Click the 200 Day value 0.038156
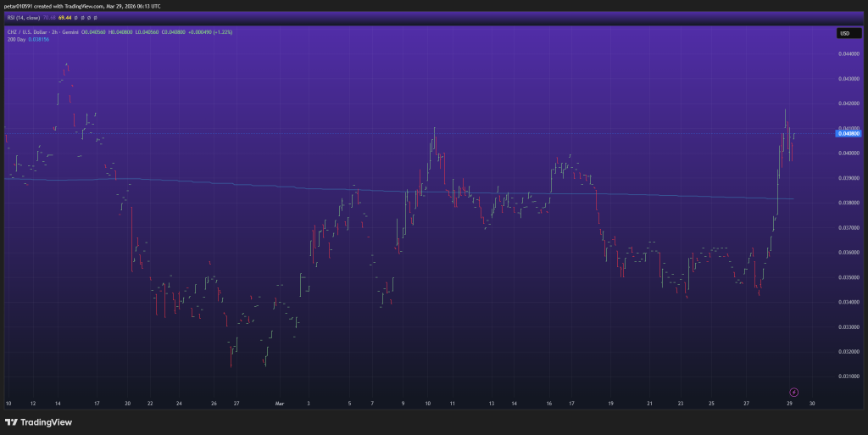This screenshot has width=868, height=435. coord(40,39)
